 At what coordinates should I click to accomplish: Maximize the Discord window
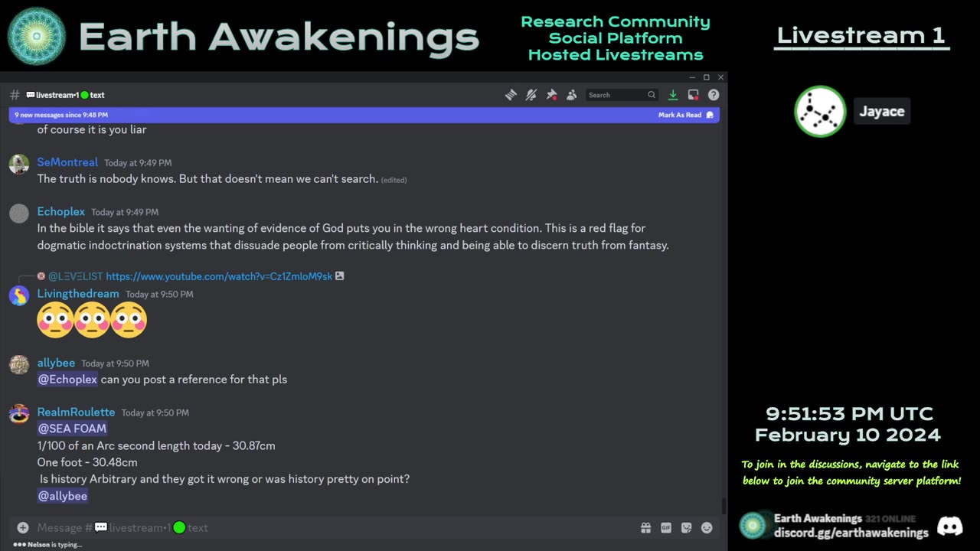[x=707, y=77]
